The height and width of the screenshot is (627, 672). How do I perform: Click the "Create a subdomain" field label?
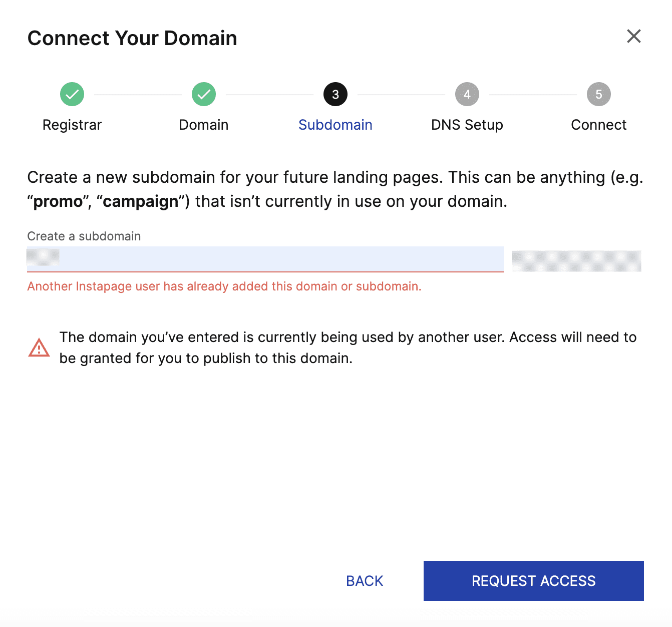(84, 236)
